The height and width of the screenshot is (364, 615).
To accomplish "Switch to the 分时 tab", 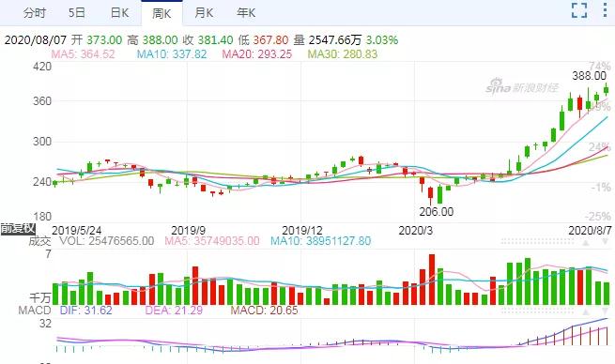I will [35, 13].
